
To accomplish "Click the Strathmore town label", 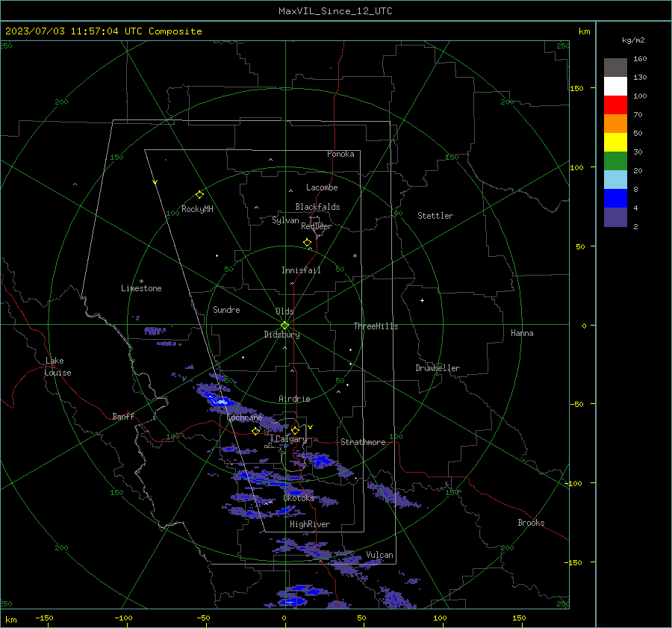I will [x=363, y=442].
